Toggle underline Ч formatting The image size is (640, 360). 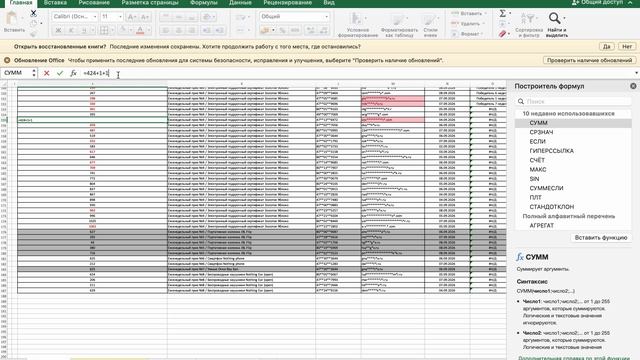pos(84,30)
